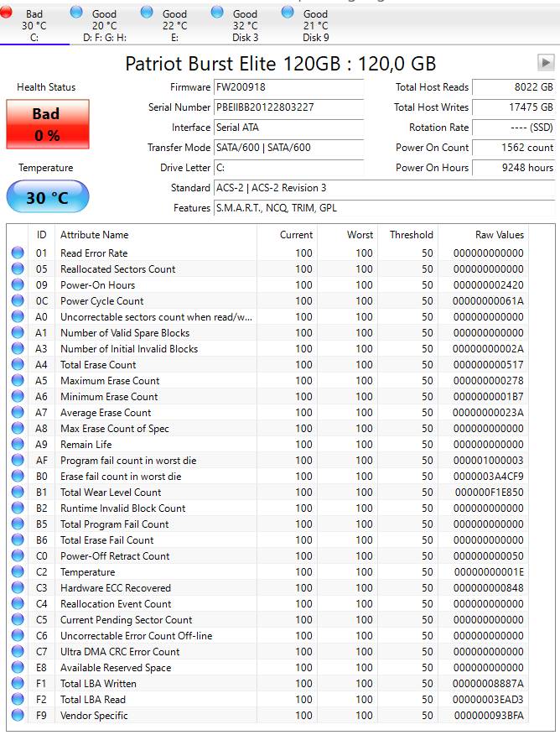Click the status icon for Power-Off Retract Count
The height and width of the screenshot is (735, 560).
coord(18,555)
